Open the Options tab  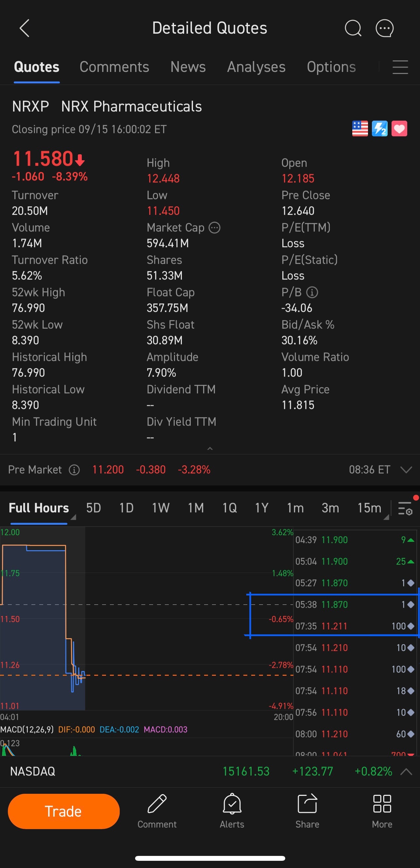tap(331, 67)
